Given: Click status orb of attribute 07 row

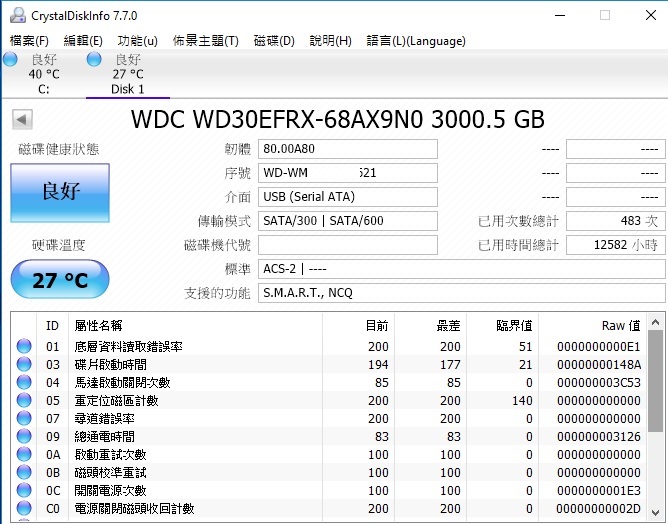Looking at the screenshot, I should click(24, 418).
